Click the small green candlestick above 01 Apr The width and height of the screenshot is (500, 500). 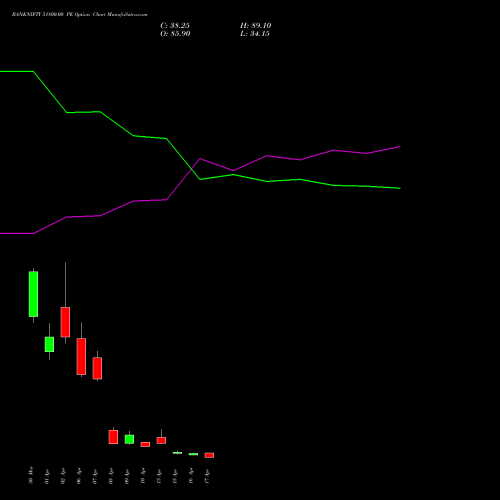click(49, 344)
